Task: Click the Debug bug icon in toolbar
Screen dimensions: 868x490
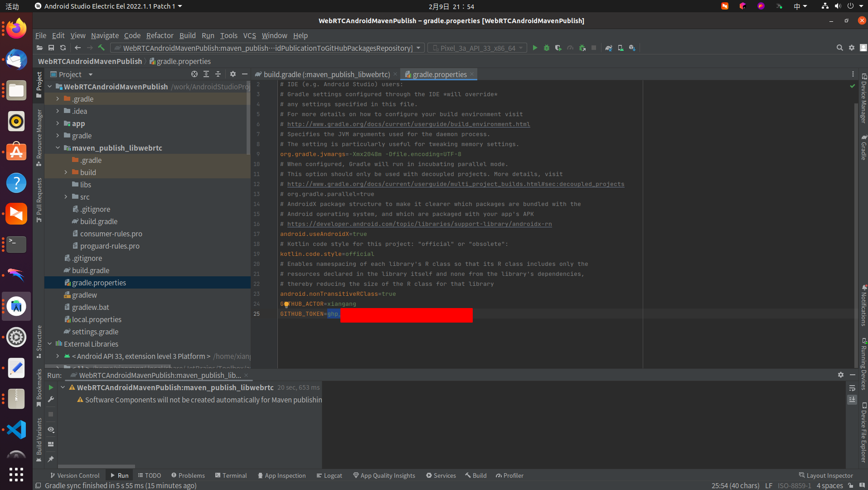Action: (x=547, y=48)
